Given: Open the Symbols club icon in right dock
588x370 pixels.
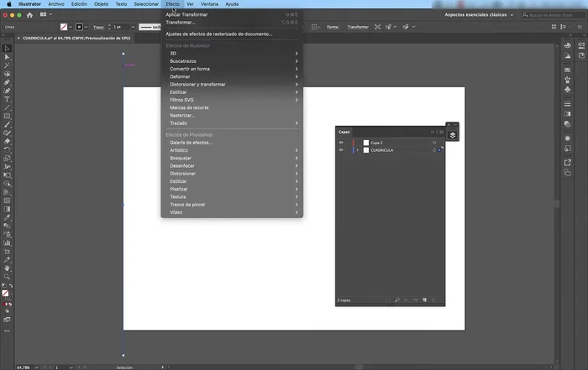Looking at the screenshot, I should (x=567, y=90).
